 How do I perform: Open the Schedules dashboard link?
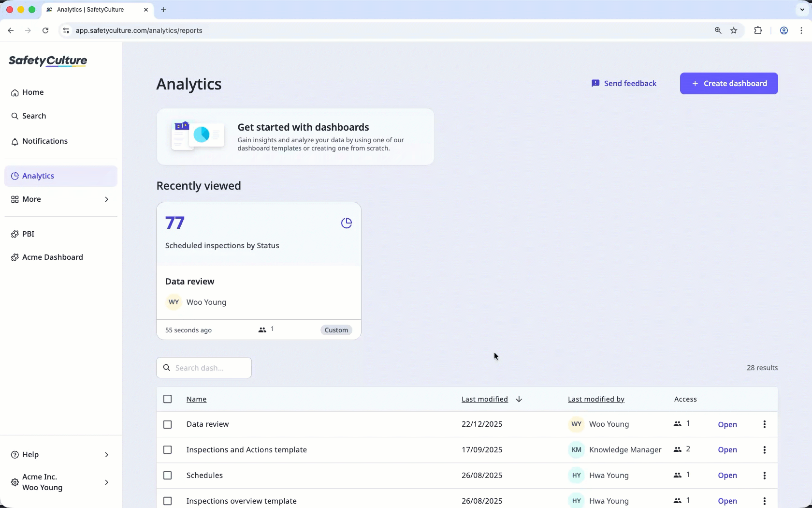(727, 476)
